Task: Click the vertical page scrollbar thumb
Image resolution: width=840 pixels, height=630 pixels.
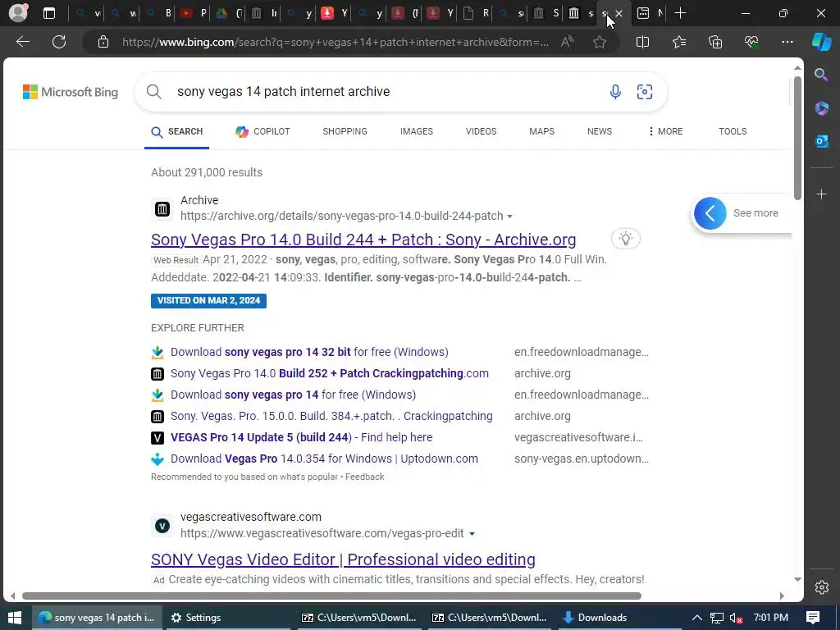Action: pos(797,138)
